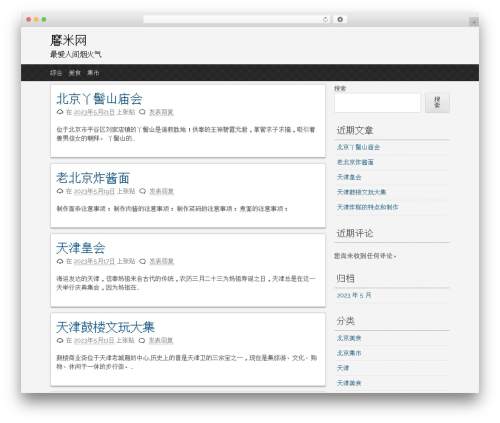
Task: Click the excerpt of 北京丫髻山庙会 post
Action: (186, 134)
